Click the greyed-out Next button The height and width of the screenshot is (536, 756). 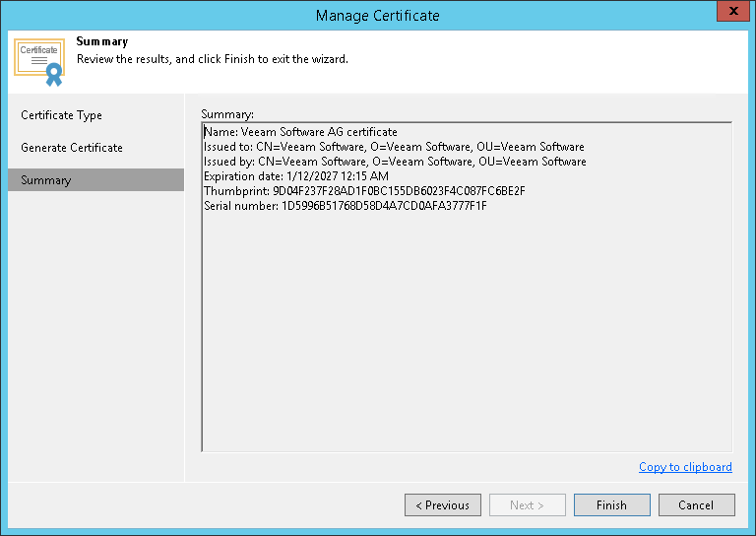(528, 505)
